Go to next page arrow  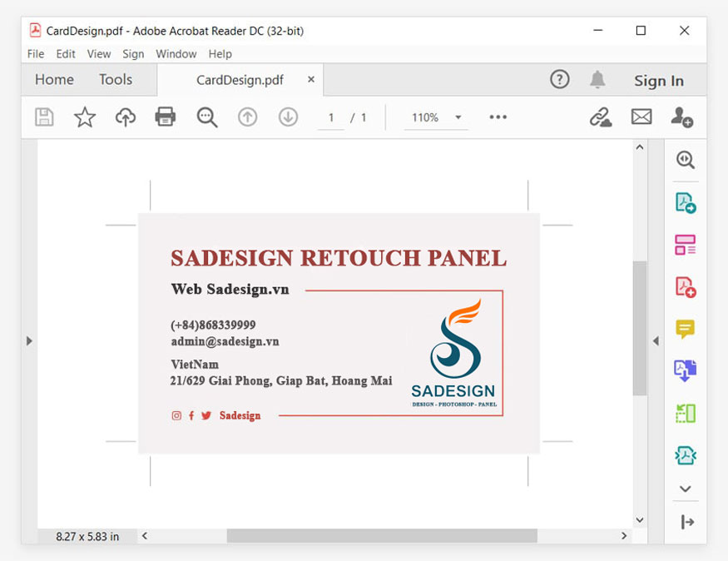coord(288,117)
